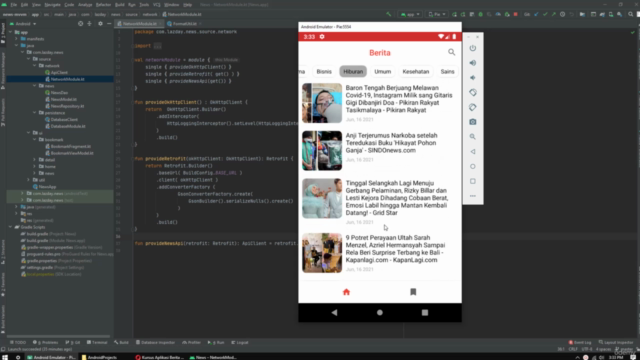Click the green Debug bug icon
Image resolution: width=640 pixels, height=360 pixels.
point(480,14)
